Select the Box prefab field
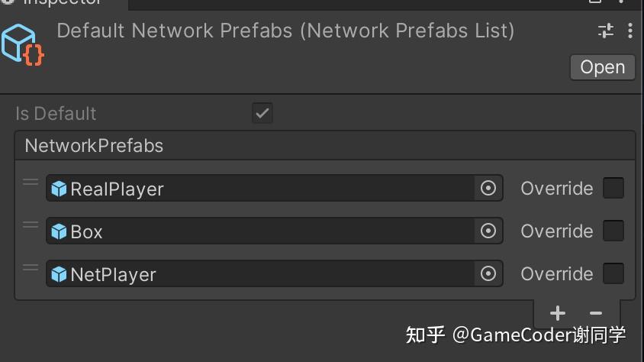 pyautogui.click(x=260, y=231)
